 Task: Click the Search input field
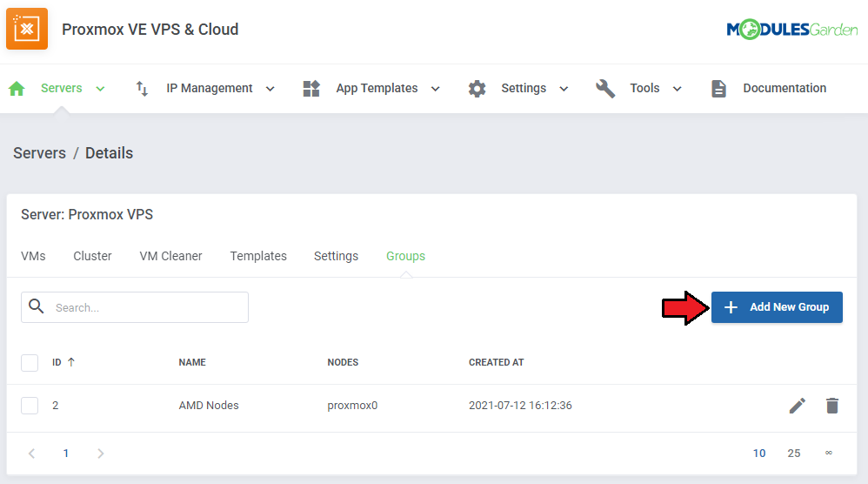point(135,307)
